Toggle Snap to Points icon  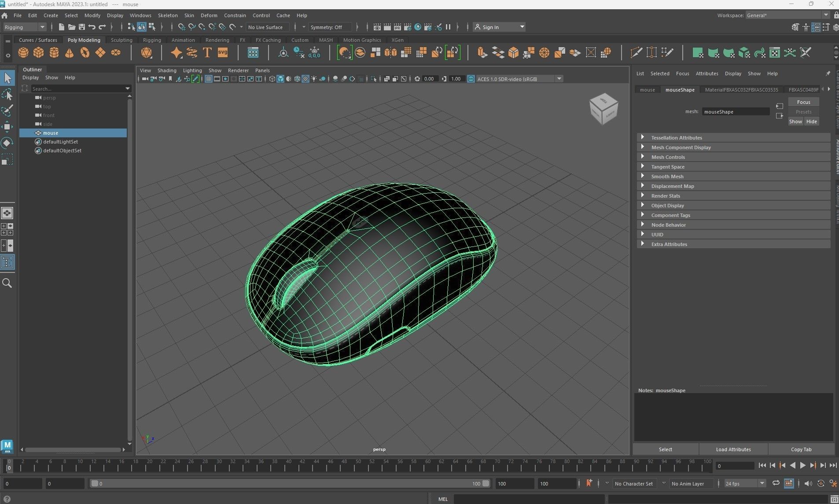202,27
